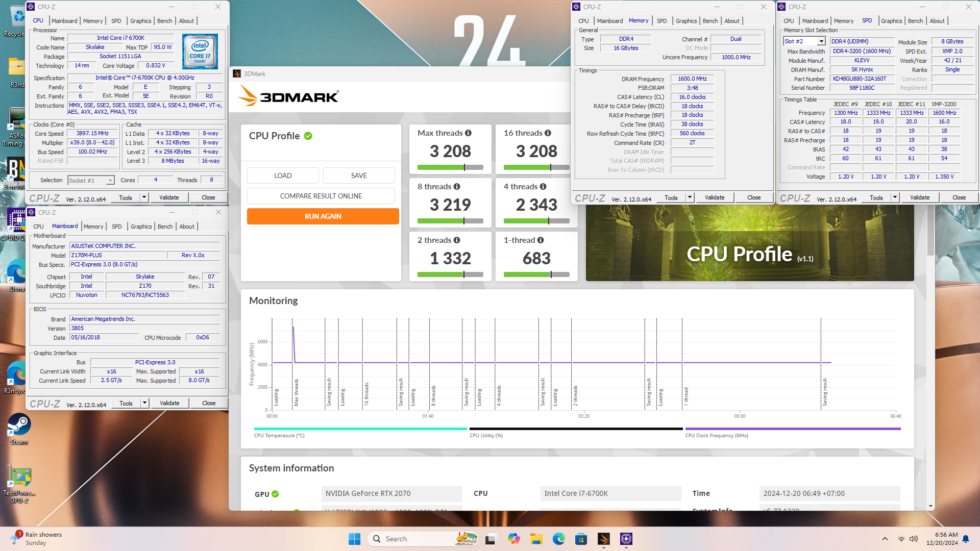
Task: Click the taskbar Search box
Action: (424, 539)
